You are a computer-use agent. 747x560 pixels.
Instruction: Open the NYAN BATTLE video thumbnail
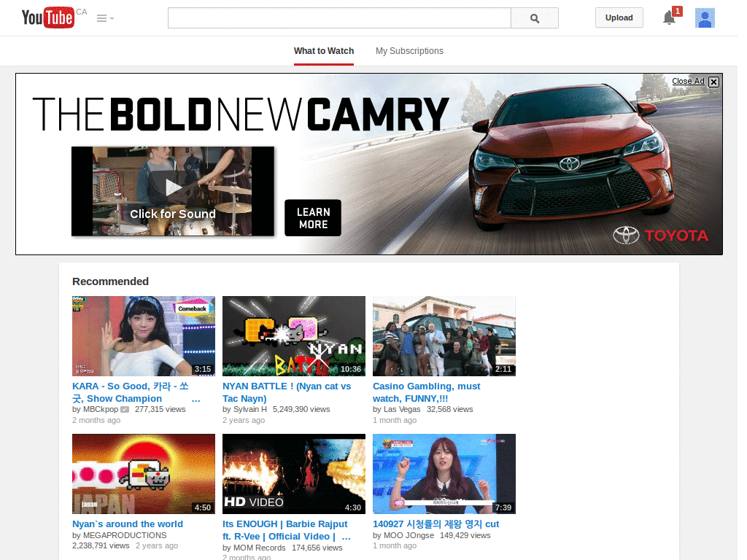click(x=294, y=336)
